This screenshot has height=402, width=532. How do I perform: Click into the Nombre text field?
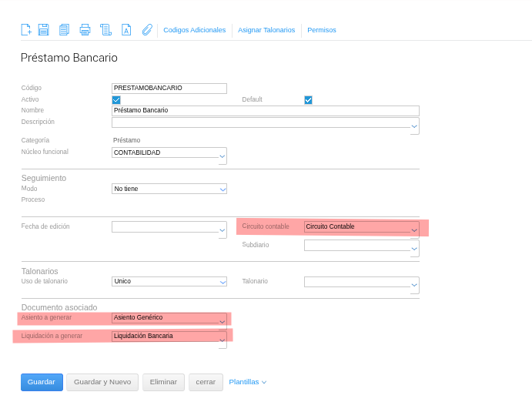(265, 110)
